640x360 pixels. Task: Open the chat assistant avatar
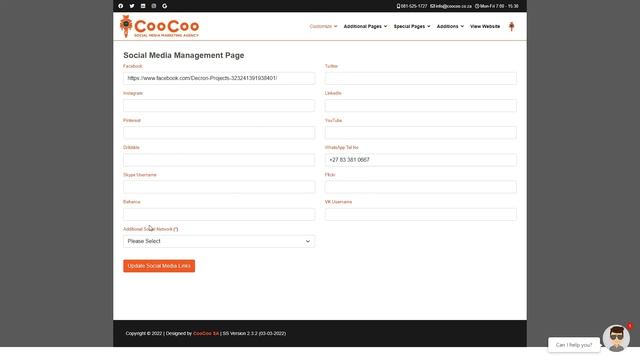click(x=616, y=338)
